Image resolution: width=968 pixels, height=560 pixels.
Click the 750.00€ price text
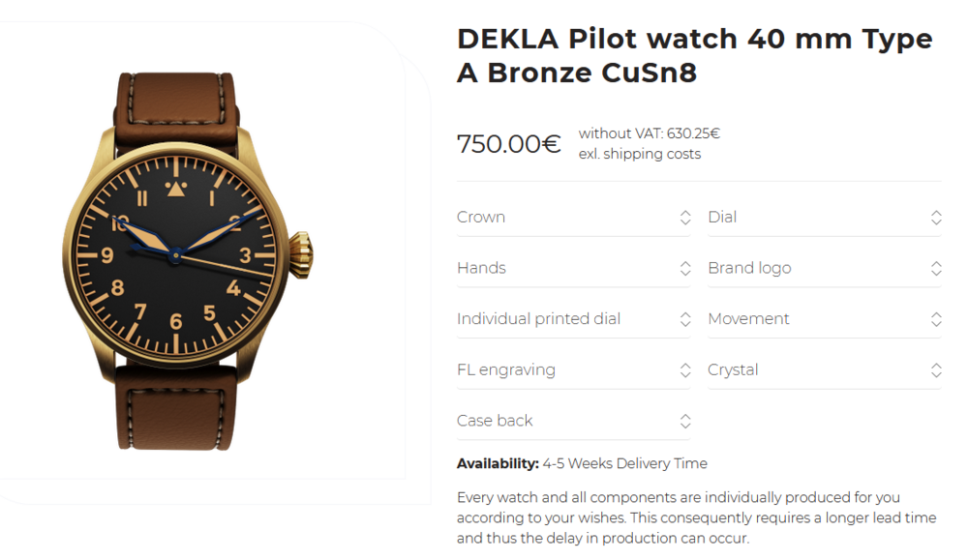pyautogui.click(x=508, y=144)
